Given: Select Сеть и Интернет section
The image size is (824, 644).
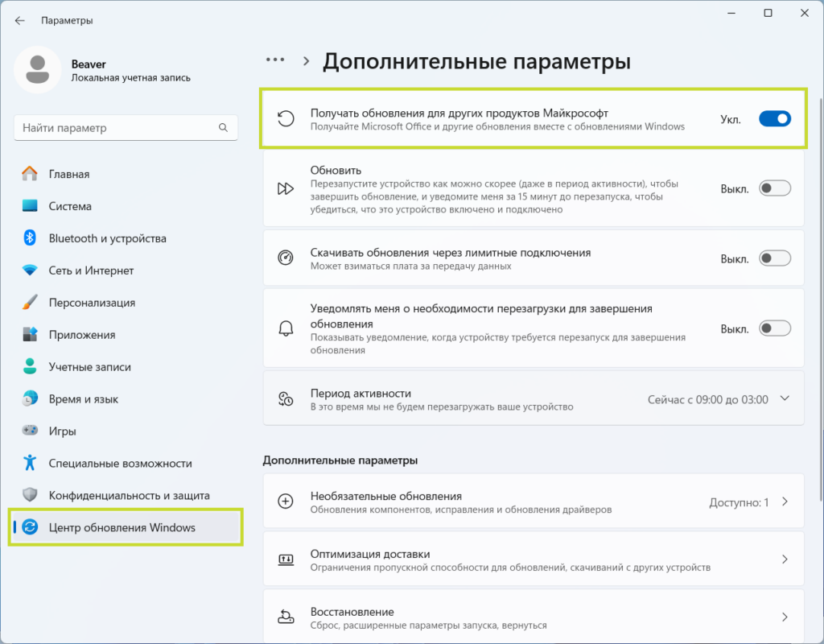Looking at the screenshot, I should pyautogui.click(x=126, y=270).
